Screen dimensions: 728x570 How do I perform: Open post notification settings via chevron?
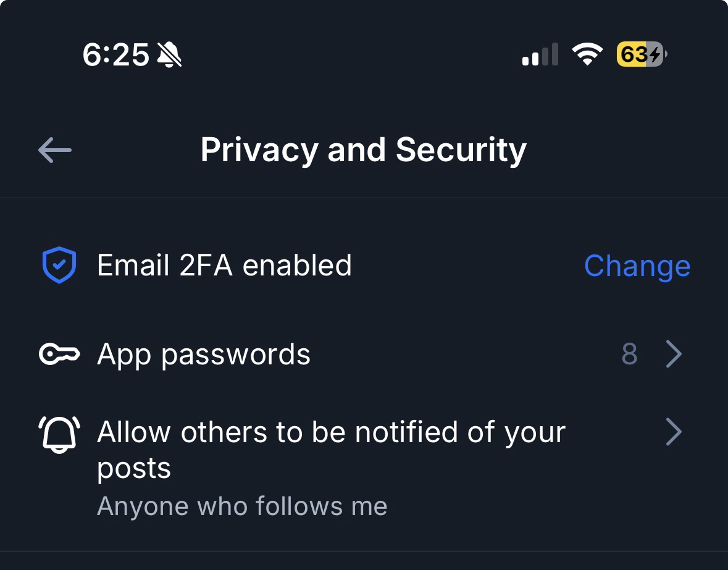coord(674,432)
